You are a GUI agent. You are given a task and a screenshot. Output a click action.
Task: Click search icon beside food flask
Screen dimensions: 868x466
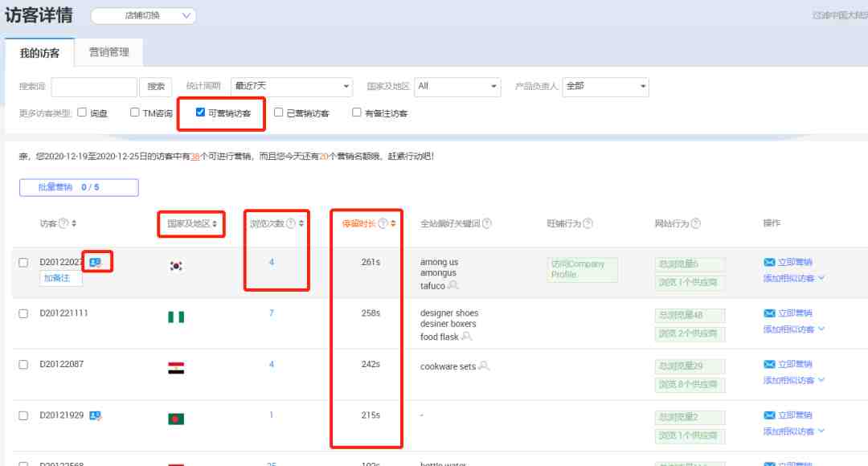point(467,337)
